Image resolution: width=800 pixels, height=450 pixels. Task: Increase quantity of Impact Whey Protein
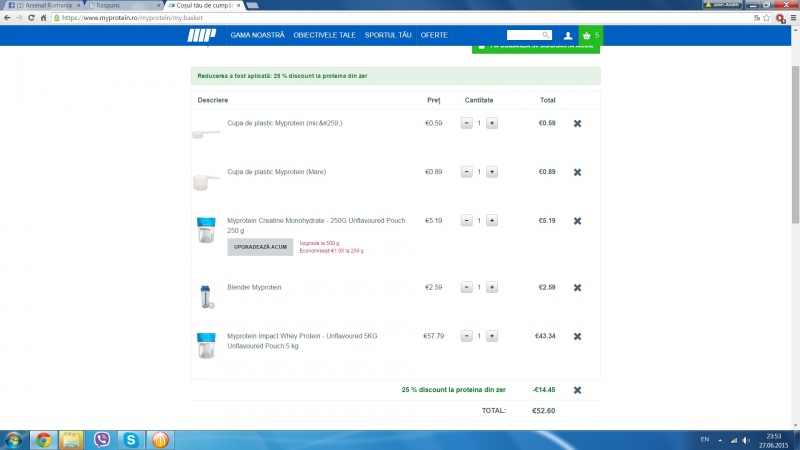491,336
